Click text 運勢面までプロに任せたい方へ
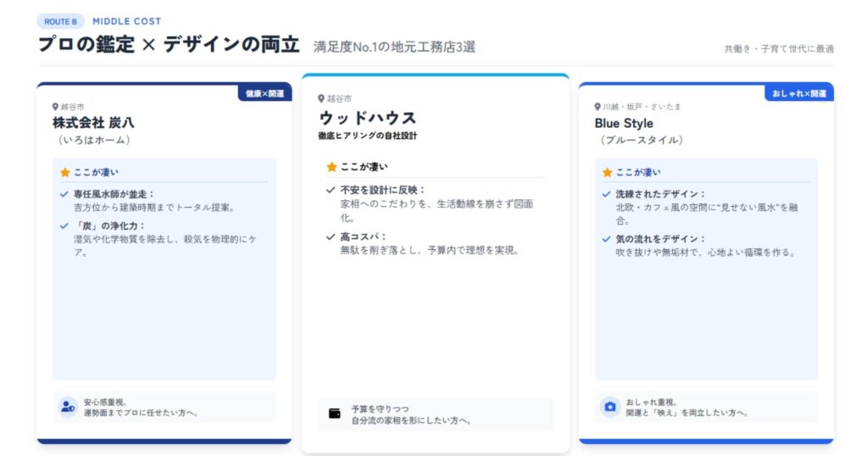This screenshot has height=456, width=868. coord(142,413)
